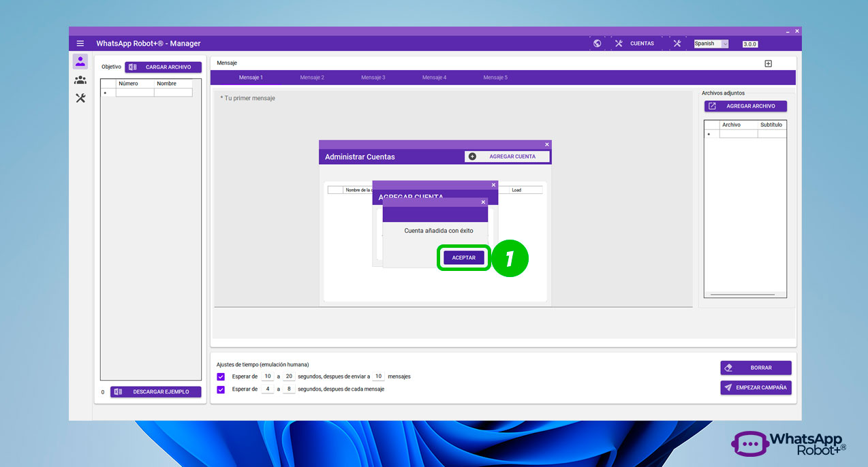Close the AGREGAR CUENTA dialog with its X
Viewport: 868px width, 467px height.
(494, 185)
